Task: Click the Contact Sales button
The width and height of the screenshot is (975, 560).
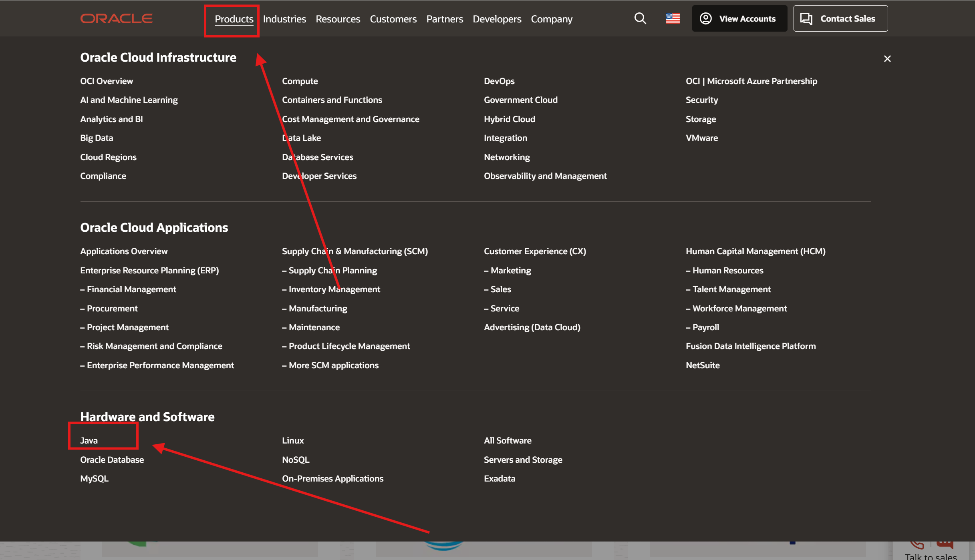Action: click(x=840, y=18)
